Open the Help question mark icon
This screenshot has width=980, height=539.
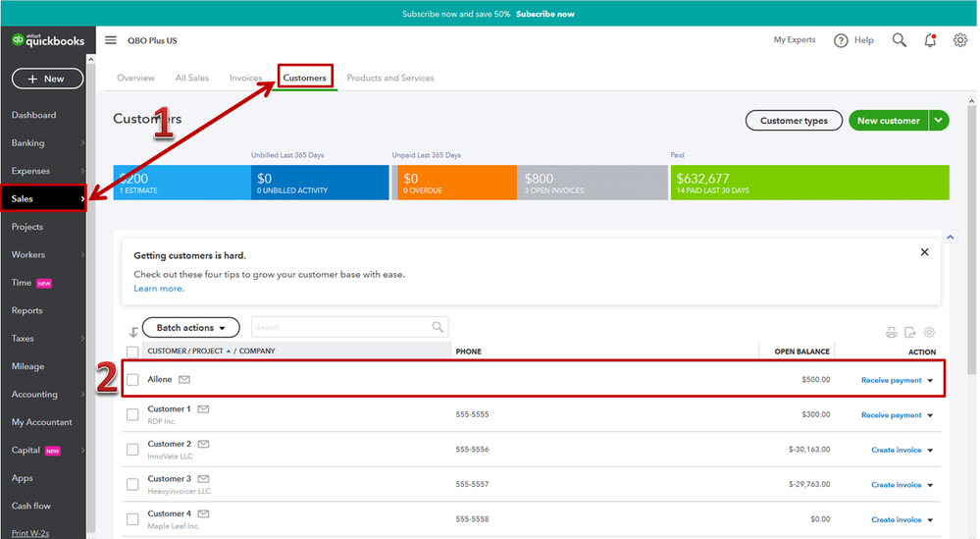point(841,40)
